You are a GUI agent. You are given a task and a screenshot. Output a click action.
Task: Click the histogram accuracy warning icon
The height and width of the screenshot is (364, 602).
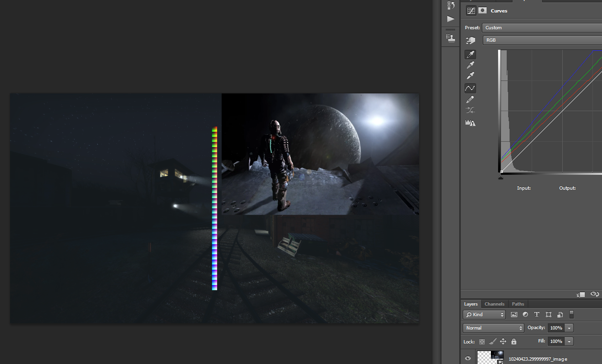pos(470,123)
